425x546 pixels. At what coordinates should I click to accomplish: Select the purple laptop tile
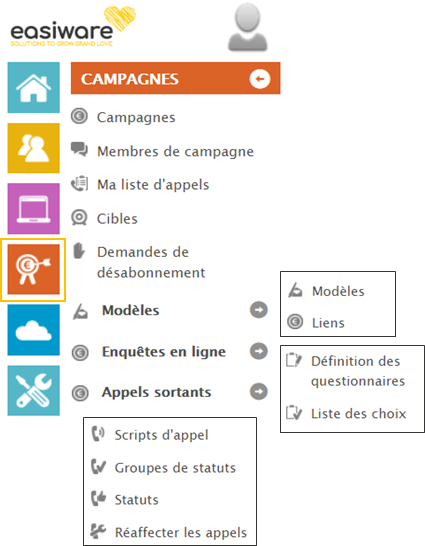33,208
